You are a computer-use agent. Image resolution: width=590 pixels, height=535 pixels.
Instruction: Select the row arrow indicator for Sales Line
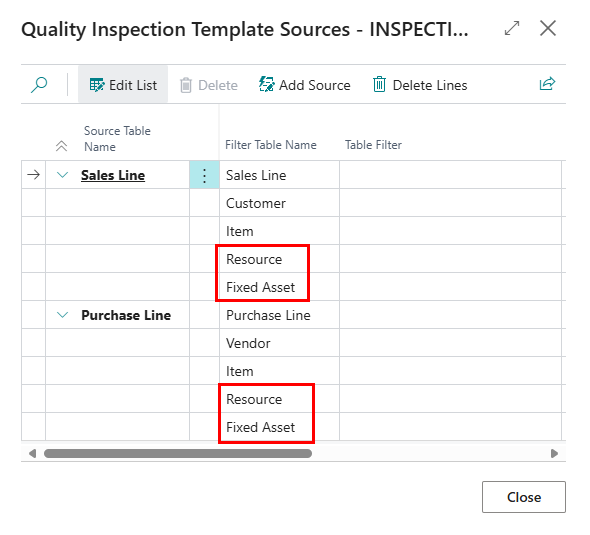tap(33, 175)
